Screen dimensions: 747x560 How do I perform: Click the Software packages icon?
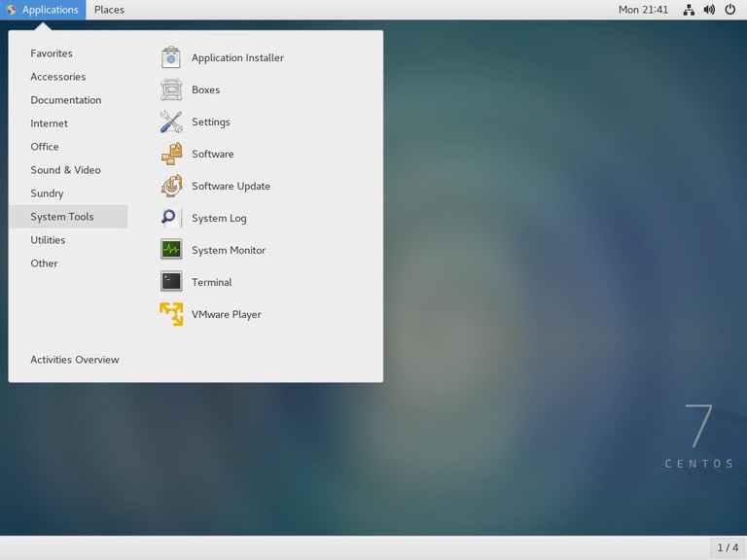click(x=171, y=154)
